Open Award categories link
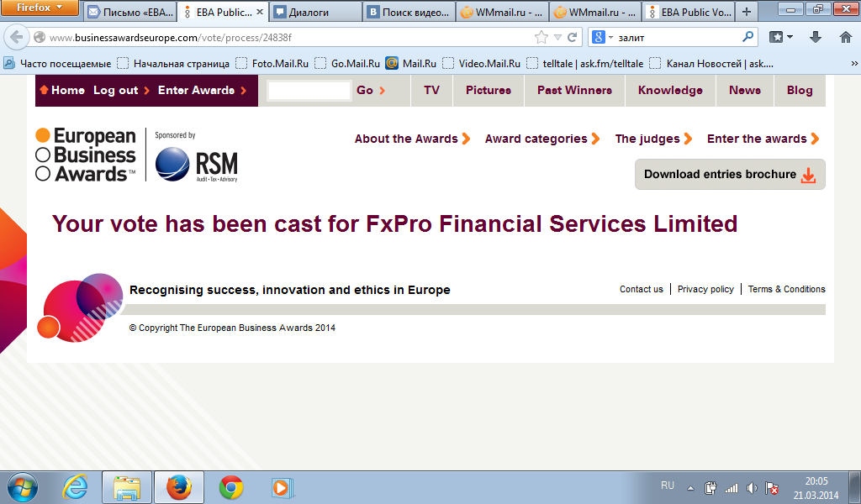 [542, 139]
